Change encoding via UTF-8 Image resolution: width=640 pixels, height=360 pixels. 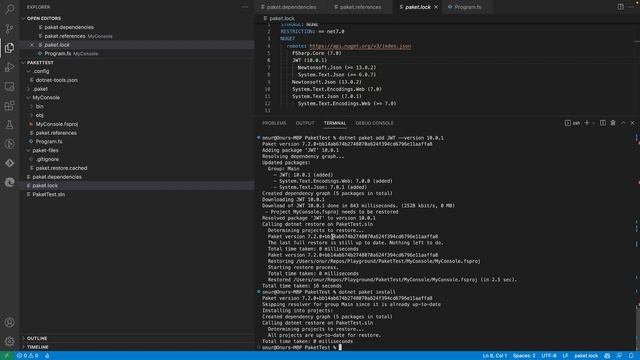click(549, 356)
